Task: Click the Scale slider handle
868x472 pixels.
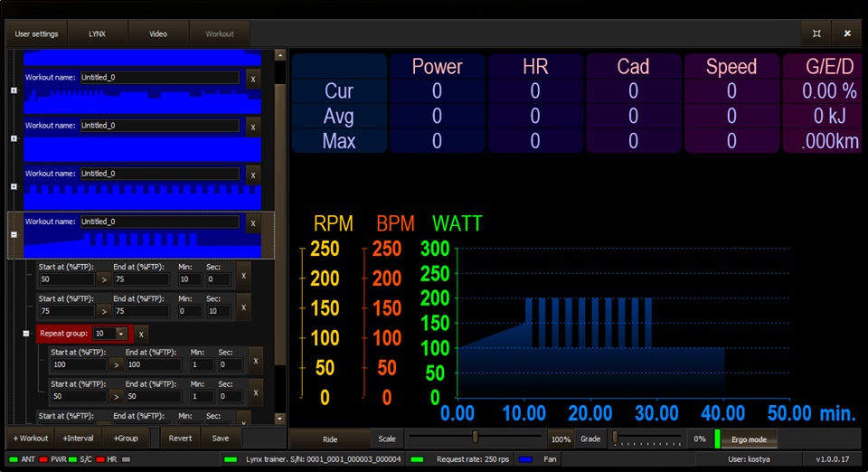Action: coord(475,438)
